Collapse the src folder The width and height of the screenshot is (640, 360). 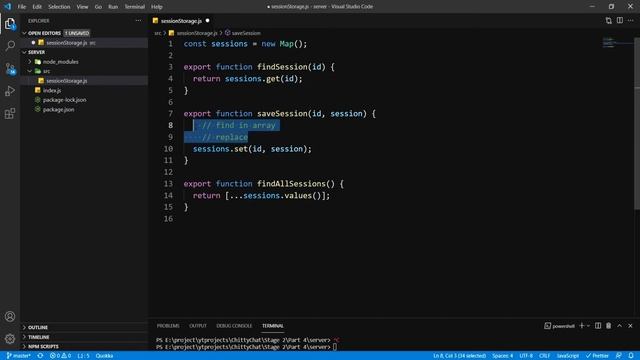(29, 71)
